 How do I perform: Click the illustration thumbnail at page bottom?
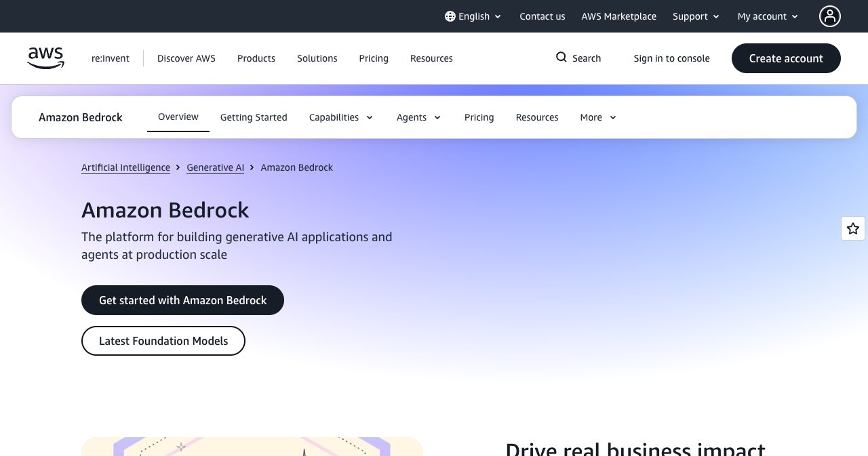252,447
